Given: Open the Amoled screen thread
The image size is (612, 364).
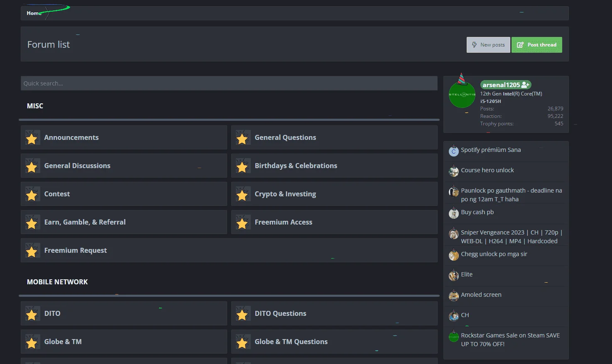Looking at the screenshot, I should coord(481,295).
